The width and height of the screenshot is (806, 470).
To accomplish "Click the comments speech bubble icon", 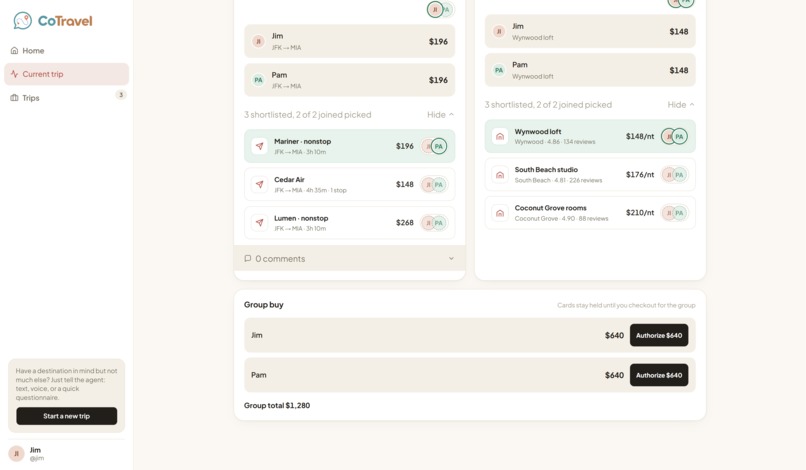I will point(248,258).
